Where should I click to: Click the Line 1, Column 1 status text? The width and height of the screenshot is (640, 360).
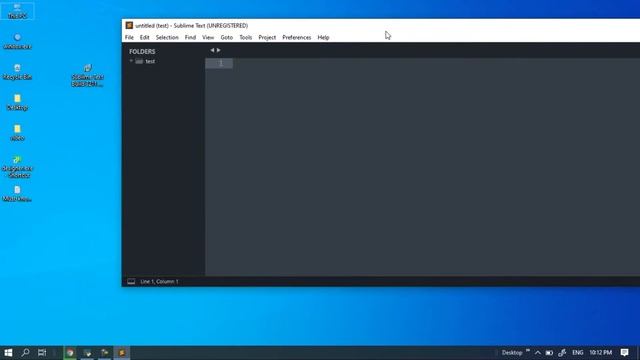coord(159,282)
